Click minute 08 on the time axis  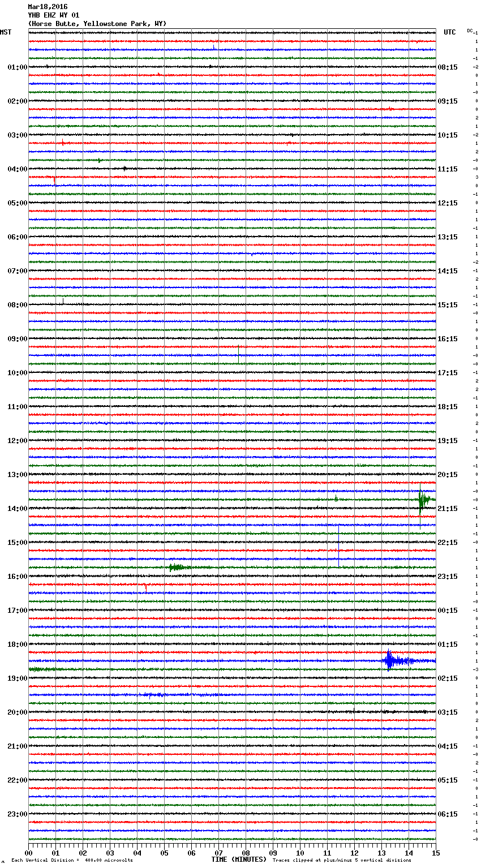246,853
